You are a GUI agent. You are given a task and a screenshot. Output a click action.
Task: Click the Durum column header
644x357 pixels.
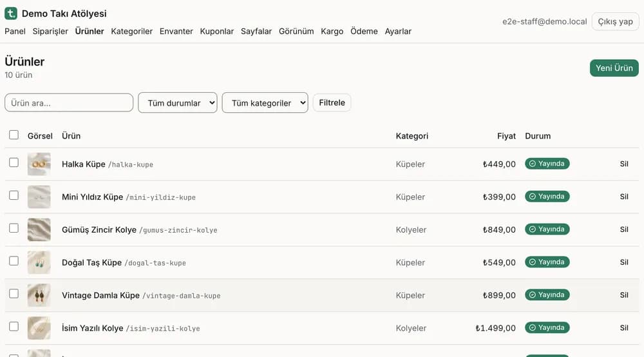pos(538,136)
